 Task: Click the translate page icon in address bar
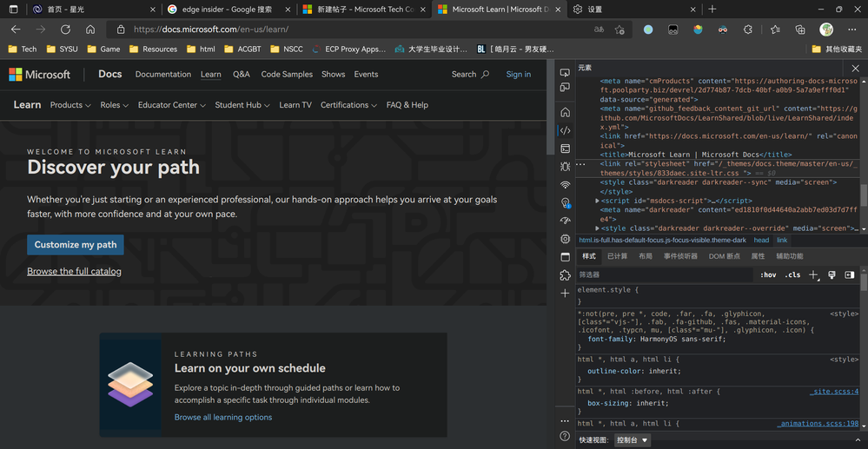pyautogui.click(x=599, y=30)
